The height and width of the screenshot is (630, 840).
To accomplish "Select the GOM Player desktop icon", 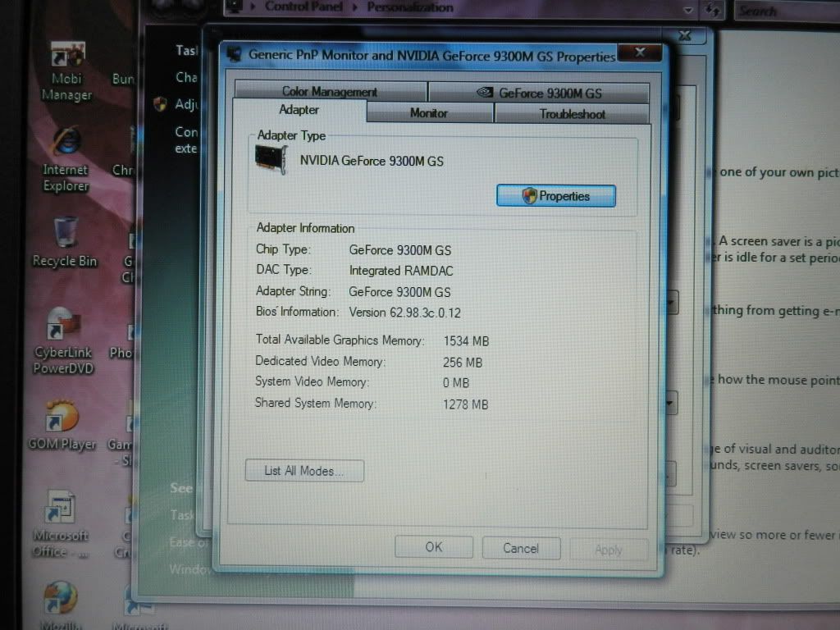I will click(x=62, y=425).
